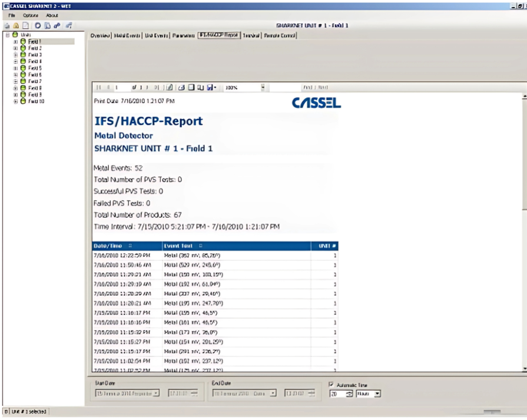527x420 pixels.
Task: Toggle print layout view in report toolbar
Action: pos(191,87)
